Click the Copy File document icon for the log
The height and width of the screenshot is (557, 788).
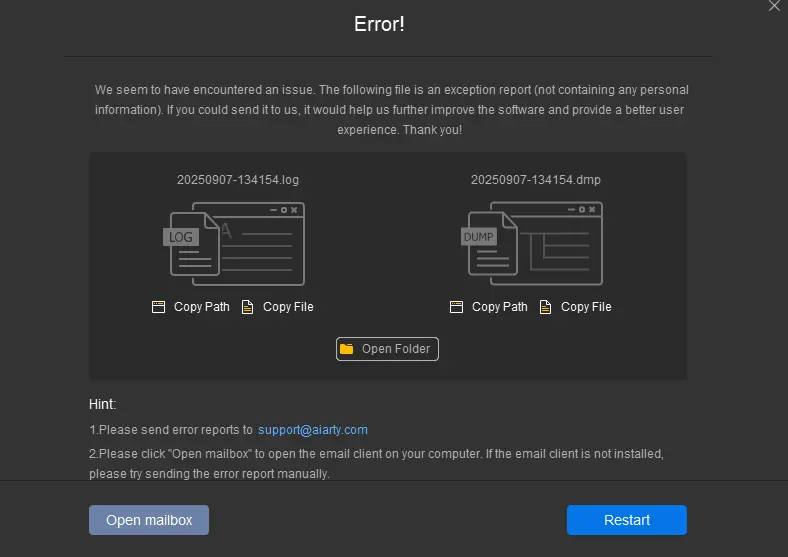[247, 307]
